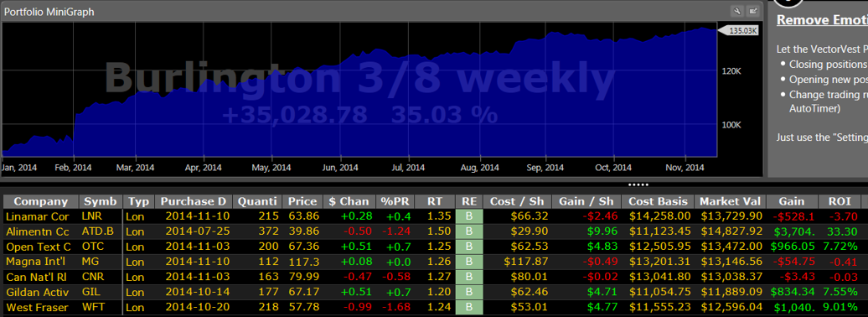868x317 pixels.
Task: Sort by the Cost / Sh column header
Action: tap(517, 202)
